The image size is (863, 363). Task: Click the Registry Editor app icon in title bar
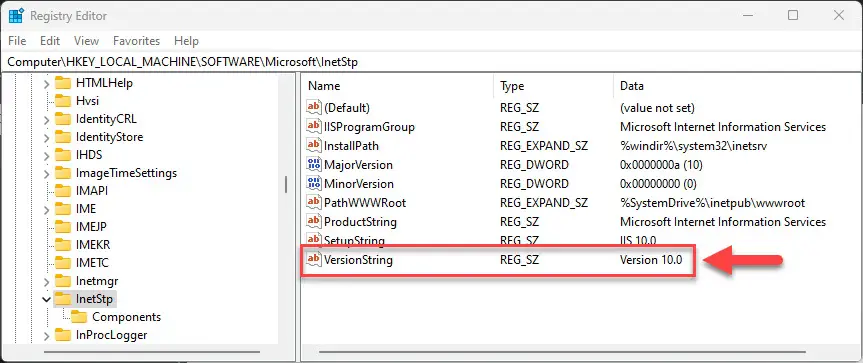[x=15, y=16]
